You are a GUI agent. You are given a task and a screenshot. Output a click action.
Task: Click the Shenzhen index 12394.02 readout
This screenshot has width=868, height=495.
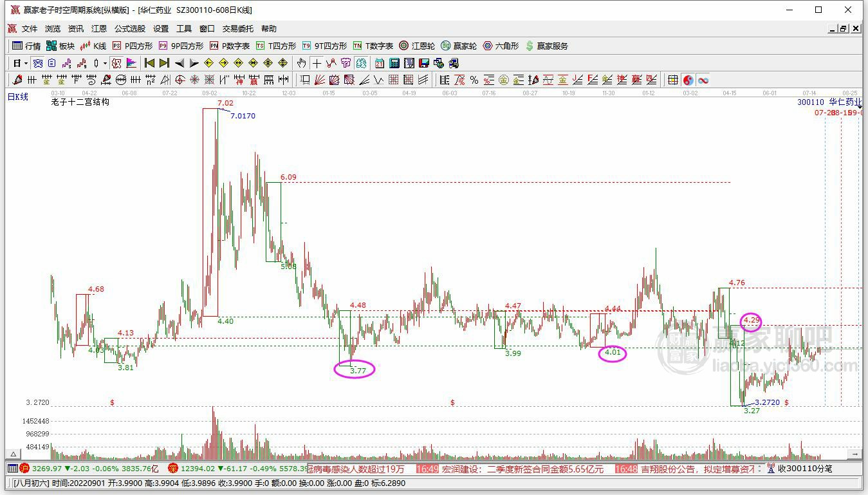tap(198, 469)
